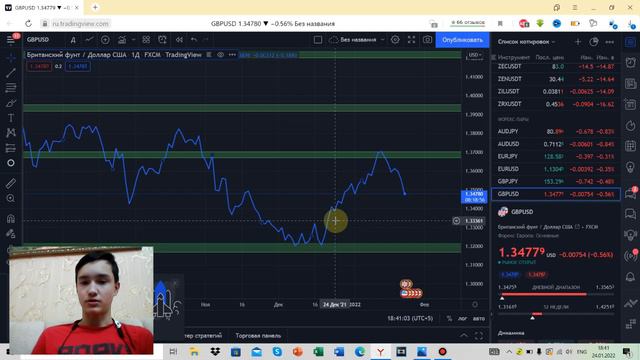The width and height of the screenshot is (640, 360).
Task: Open the watchlist advanced view icon
Action: 594,42
